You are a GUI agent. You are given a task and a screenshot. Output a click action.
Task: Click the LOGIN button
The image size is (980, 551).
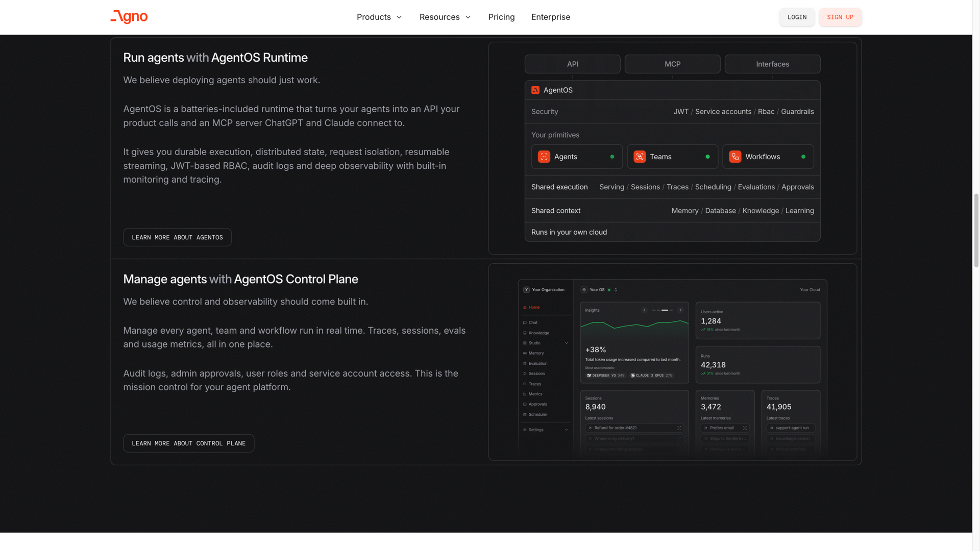tap(797, 17)
